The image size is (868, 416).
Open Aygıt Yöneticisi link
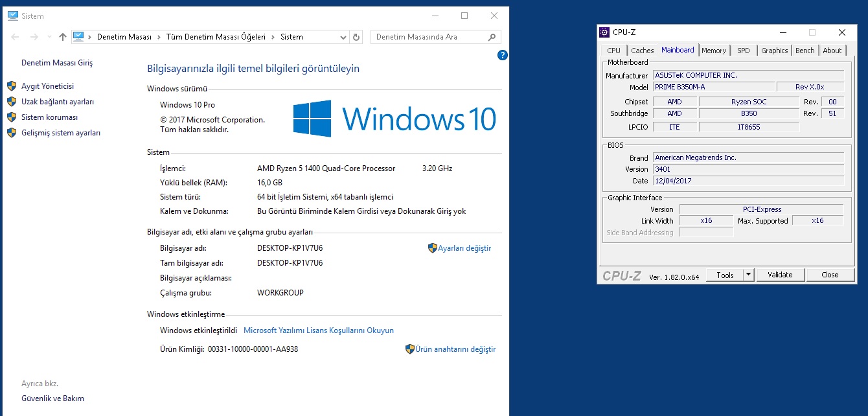point(47,86)
